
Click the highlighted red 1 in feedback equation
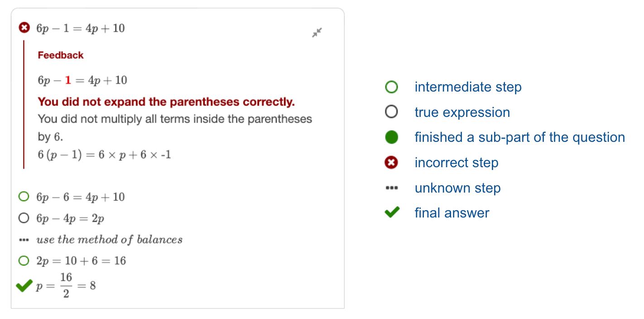coord(68,81)
